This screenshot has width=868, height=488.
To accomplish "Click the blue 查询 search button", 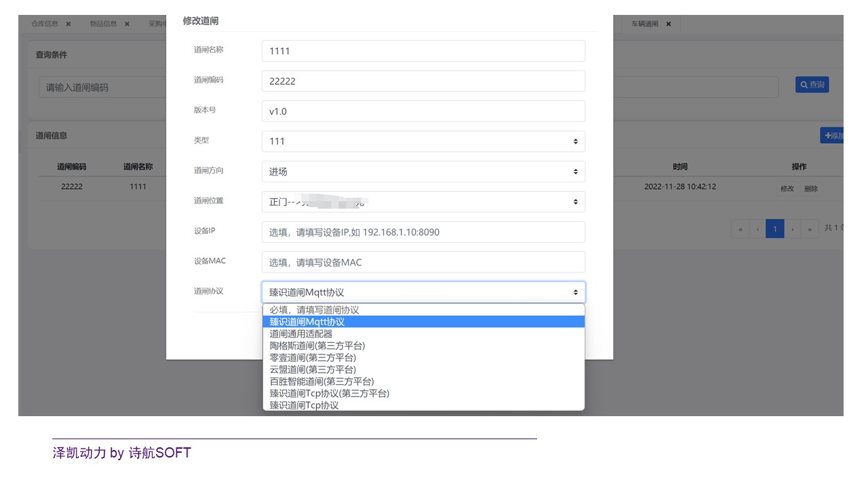I will click(x=812, y=85).
